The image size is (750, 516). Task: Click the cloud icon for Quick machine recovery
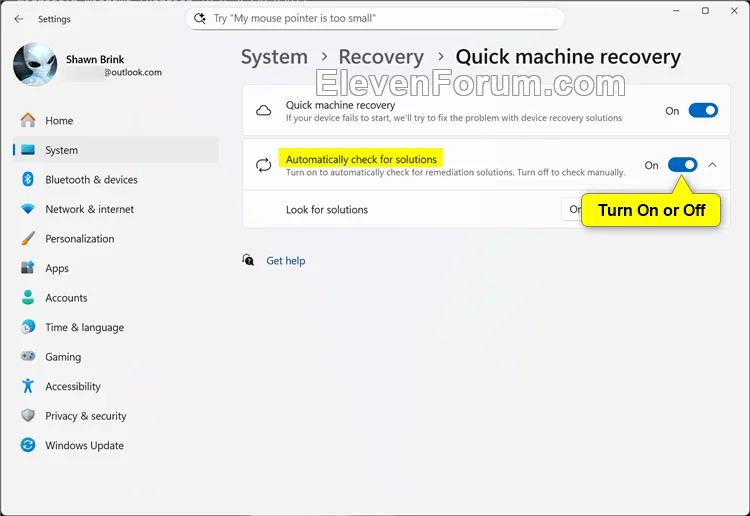tap(264, 111)
